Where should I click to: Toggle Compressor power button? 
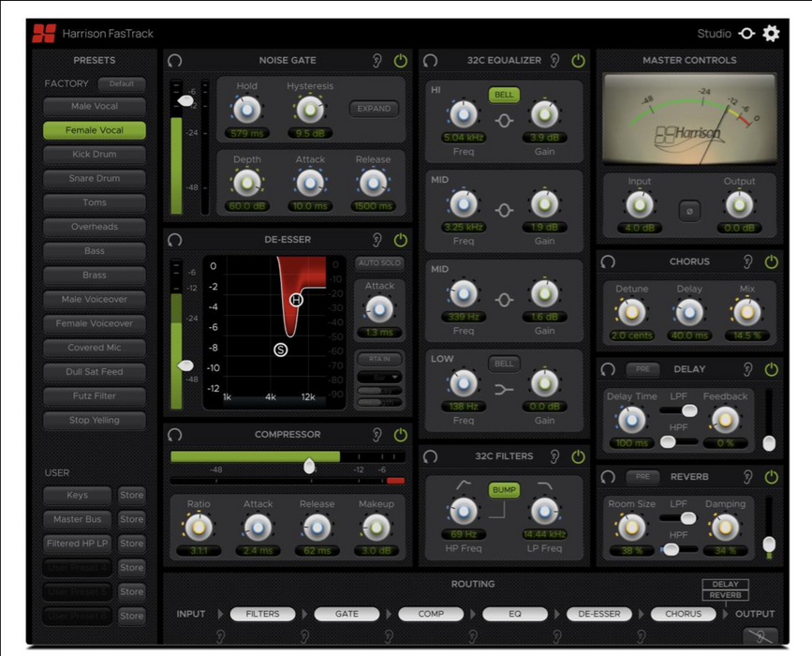coord(400,435)
